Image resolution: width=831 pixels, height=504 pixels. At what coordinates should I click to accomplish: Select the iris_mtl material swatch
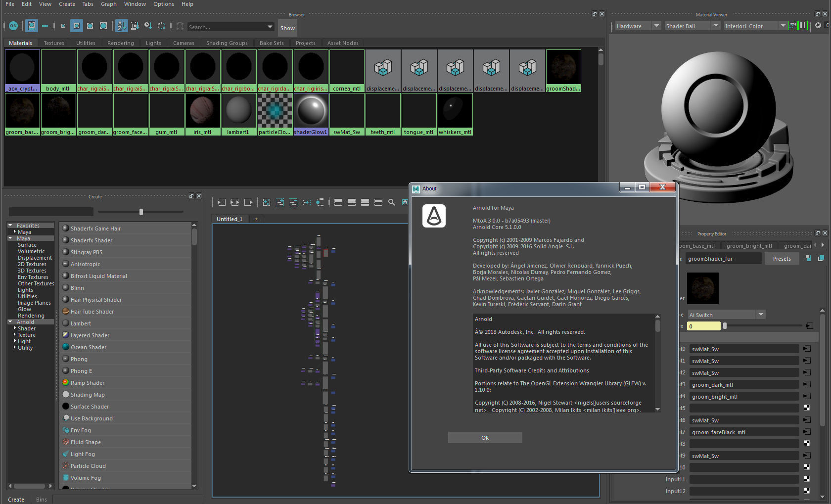[202, 114]
